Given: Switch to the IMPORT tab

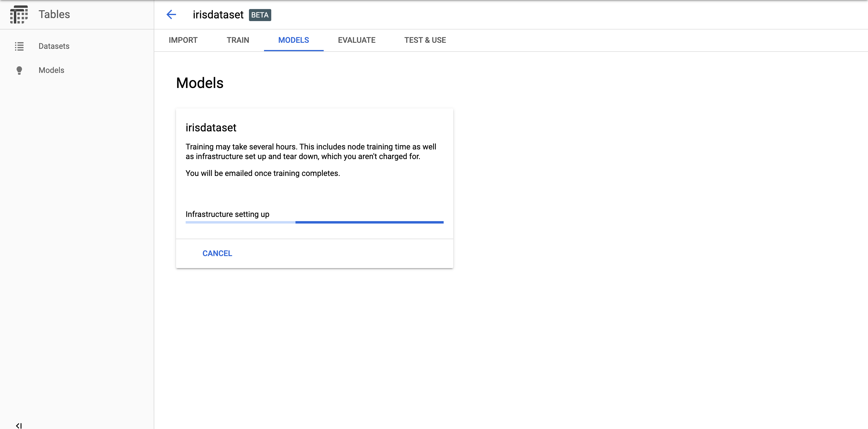Looking at the screenshot, I should click(183, 40).
